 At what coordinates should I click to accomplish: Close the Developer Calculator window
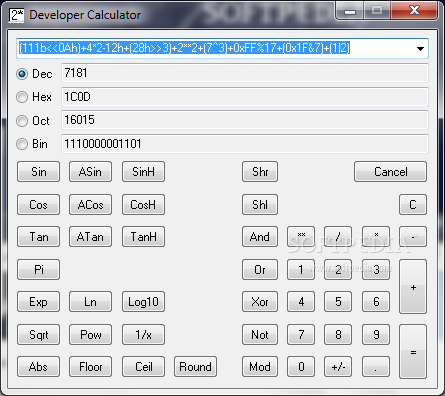point(414,10)
